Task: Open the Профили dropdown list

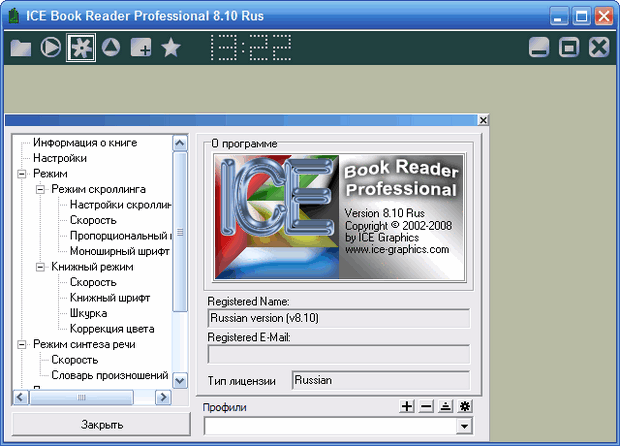Action: pyautogui.click(x=464, y=426)
